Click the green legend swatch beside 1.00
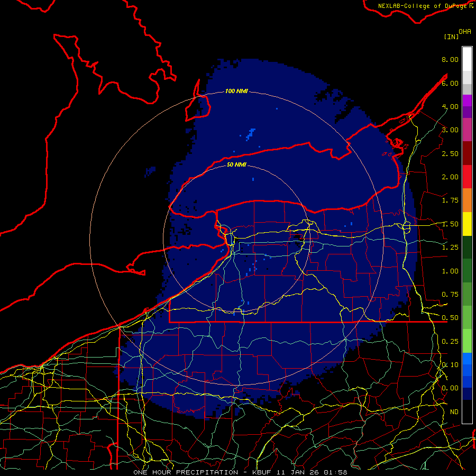The image size is (476, 476). pyautogui.click(x=467, y=271)
